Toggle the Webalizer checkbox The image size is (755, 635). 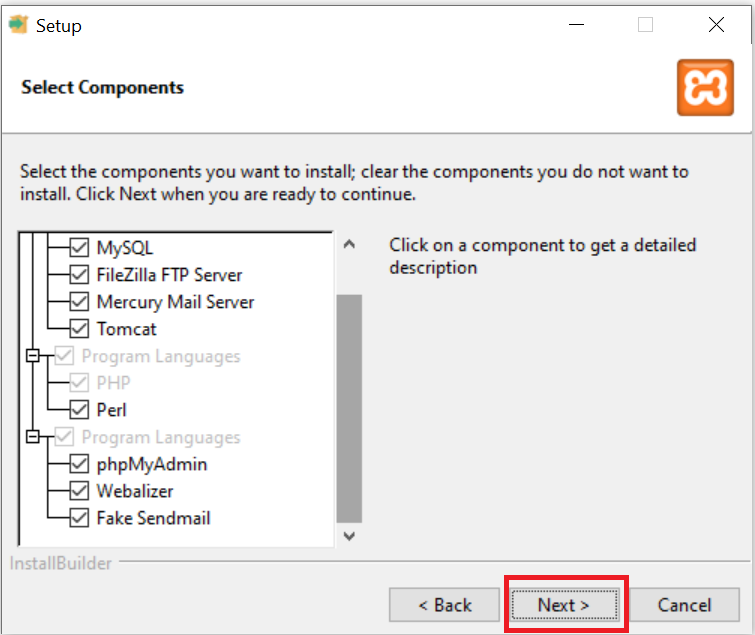(x=80, y=491)
